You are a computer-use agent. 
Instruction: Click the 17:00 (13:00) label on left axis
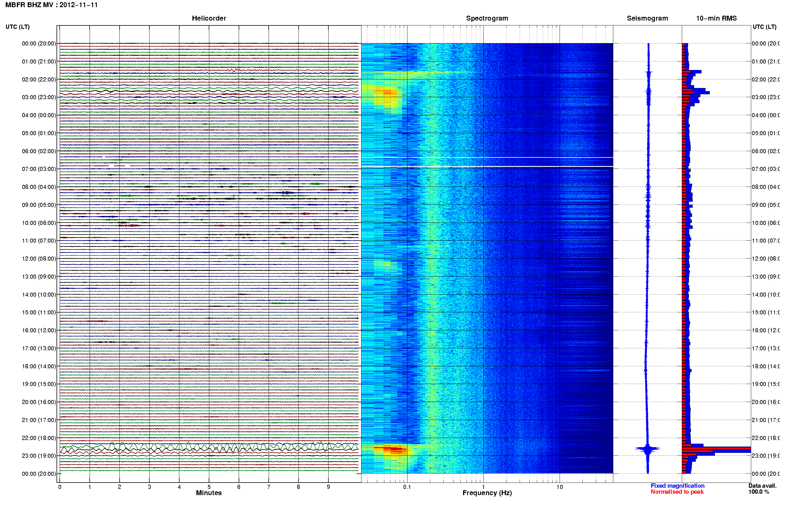(x=39, y=348)
